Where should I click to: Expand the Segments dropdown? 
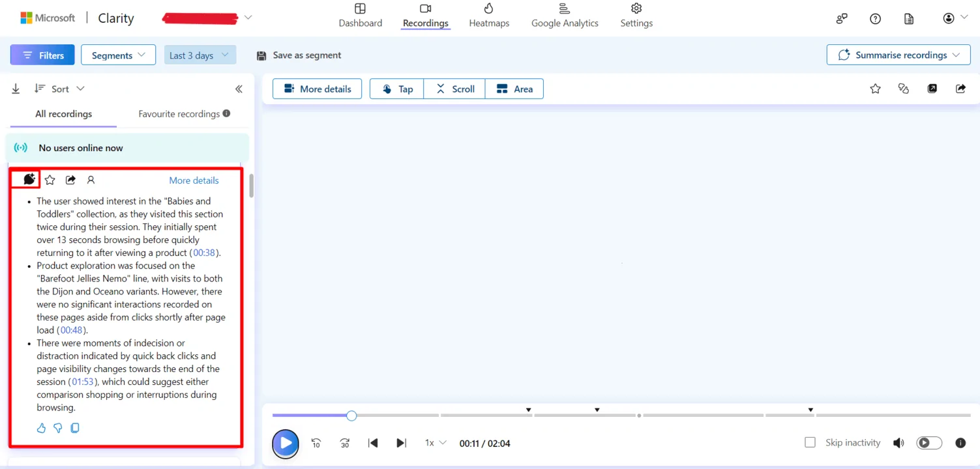click(x=118, y=55)
